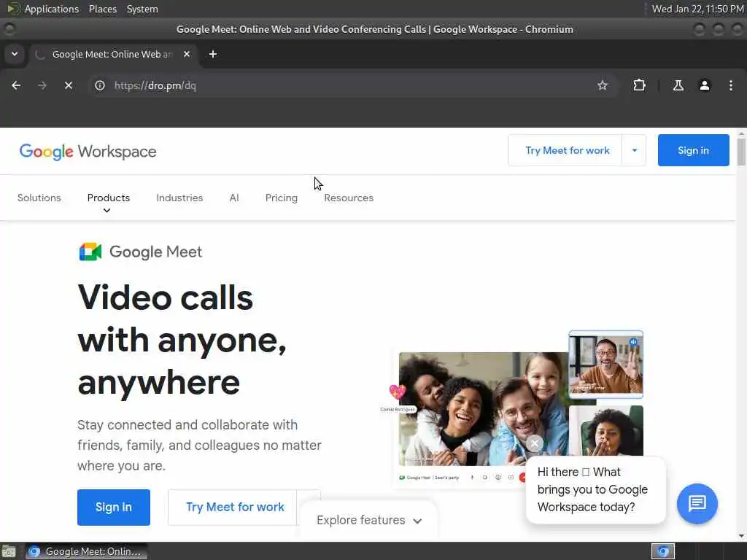747x560 pixels.
Task: Open the Extensions puzzle icon
Action: 639,85
